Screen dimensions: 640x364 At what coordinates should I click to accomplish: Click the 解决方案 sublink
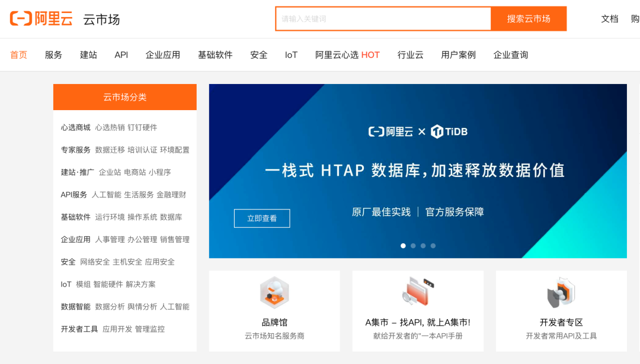pyautogui.click(x=141, y=285)
